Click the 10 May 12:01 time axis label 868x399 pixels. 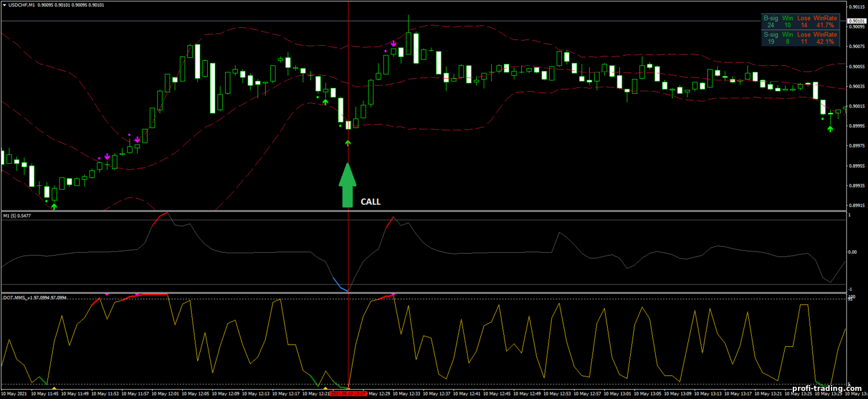pyautogui.click(x=164, y=394)
